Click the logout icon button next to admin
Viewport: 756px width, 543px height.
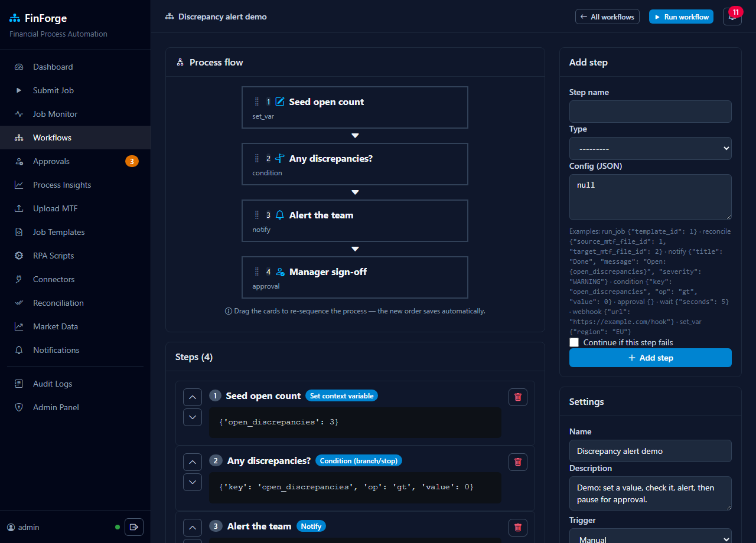click(134, 527)
